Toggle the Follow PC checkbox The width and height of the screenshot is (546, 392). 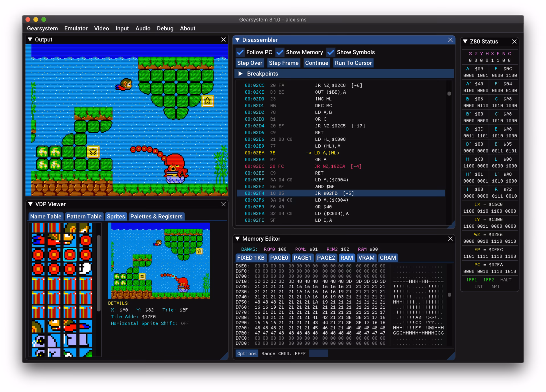click(x=240, y=52)
